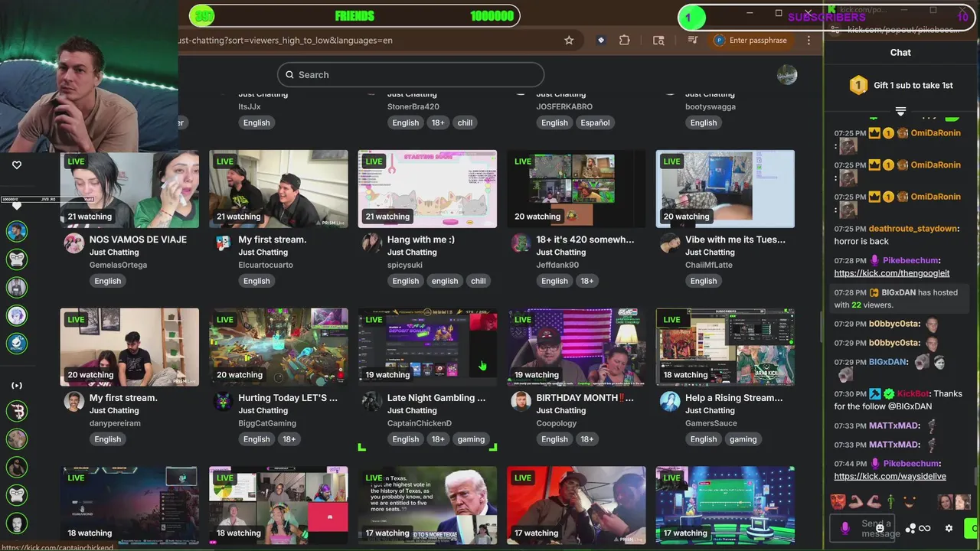The image size is (980, 551).
Task: Insert the green figure emote
Action: coord(891,502)
